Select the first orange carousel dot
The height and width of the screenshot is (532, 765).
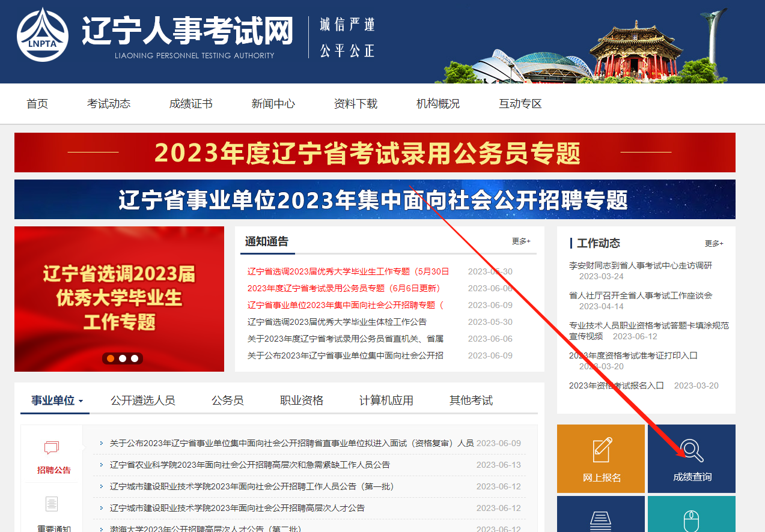click(x=111, y=358)
